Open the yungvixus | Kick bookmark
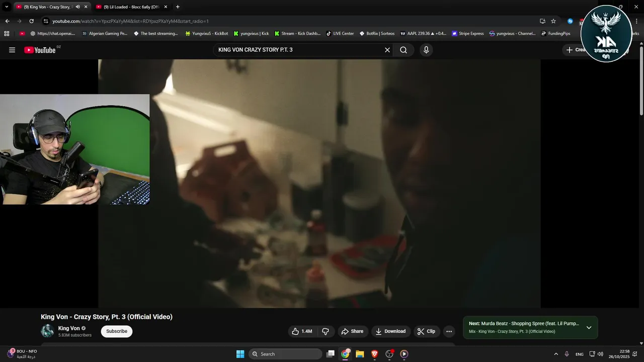This screenshot has height=362, width=644. point(251,34)
